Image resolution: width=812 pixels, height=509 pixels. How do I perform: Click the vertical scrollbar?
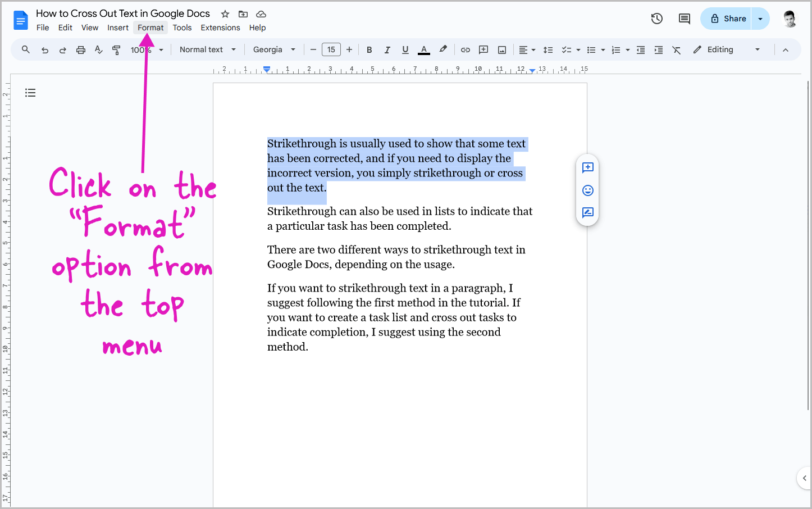(x=808, y=244)
